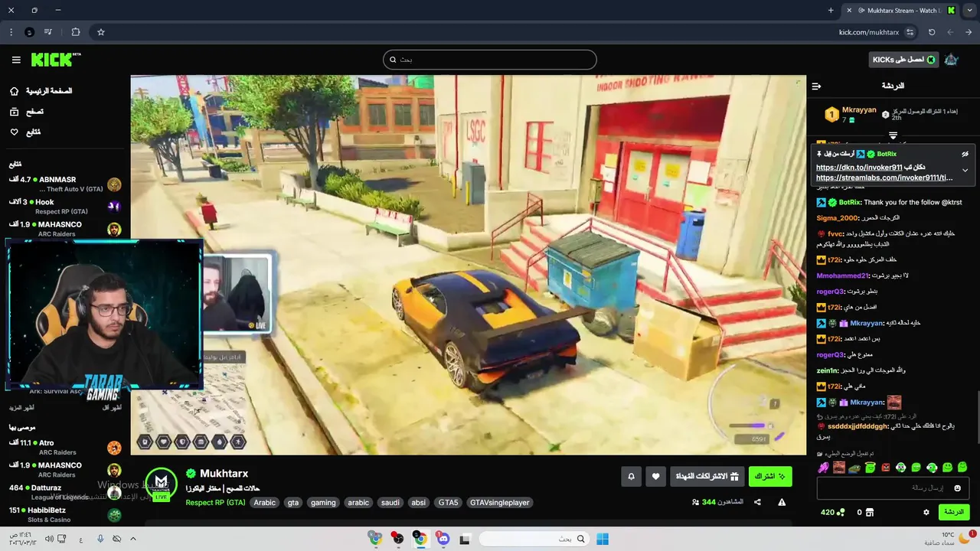Viewport: 980px width, 551px height.
Task: Click the gifted subscriptions button
Action: (x=707, y=477)
